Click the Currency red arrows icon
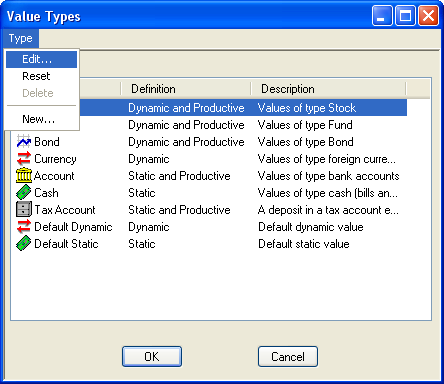The width and height of the screenshot is (444, 384). 24,159
